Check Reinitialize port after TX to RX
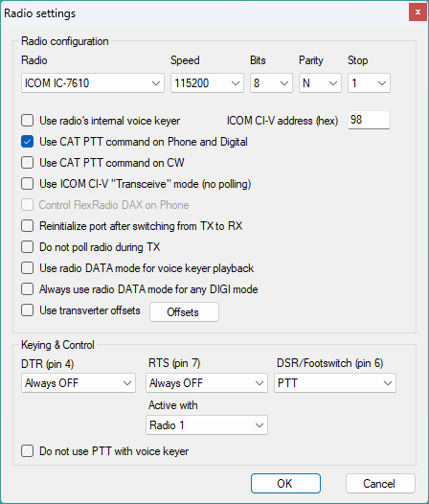Viewport: 429px width, 504px height. [28, 226]
